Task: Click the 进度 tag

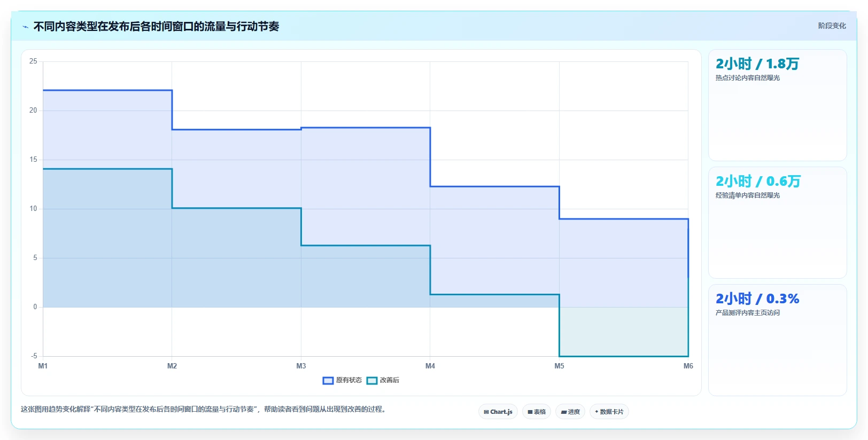Action: coord(570,412)
